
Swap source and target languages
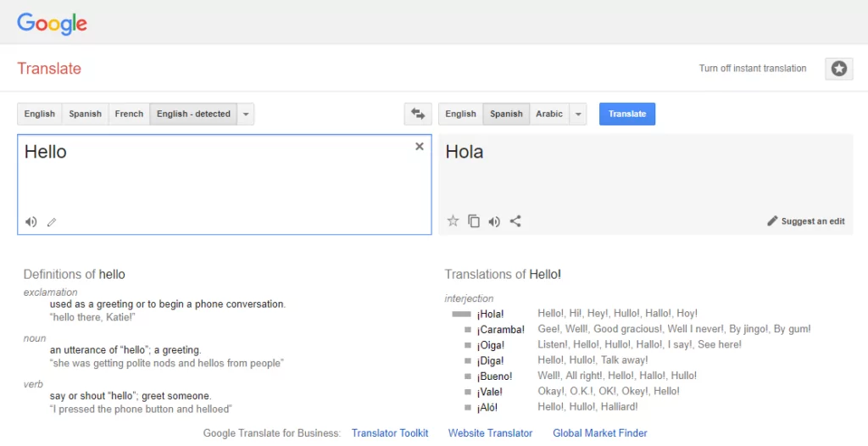coord(417,114)
